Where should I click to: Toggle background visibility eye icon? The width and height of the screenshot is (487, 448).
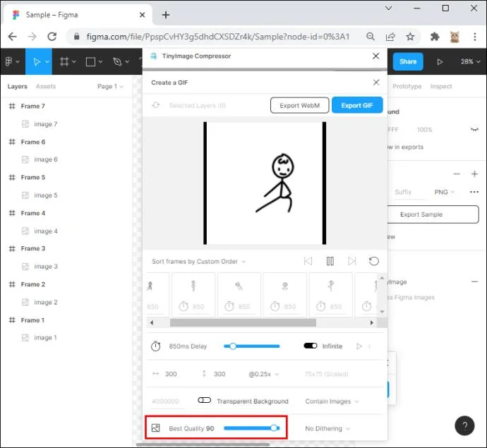click(474, 130)
